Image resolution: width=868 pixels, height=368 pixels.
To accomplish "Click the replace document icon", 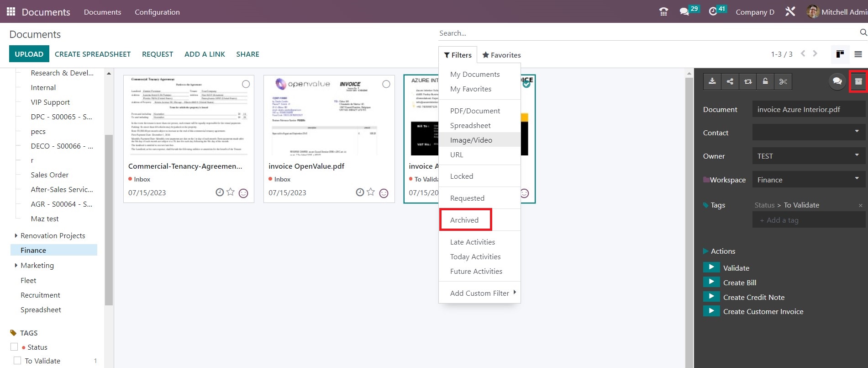I will pyautogui.click(x=748, y=81).
